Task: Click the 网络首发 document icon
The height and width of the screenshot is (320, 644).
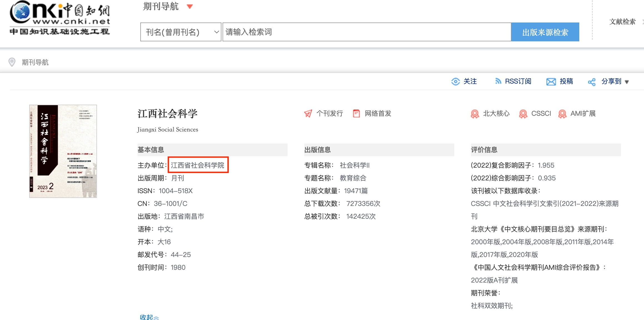Action: tap(356, 114)
